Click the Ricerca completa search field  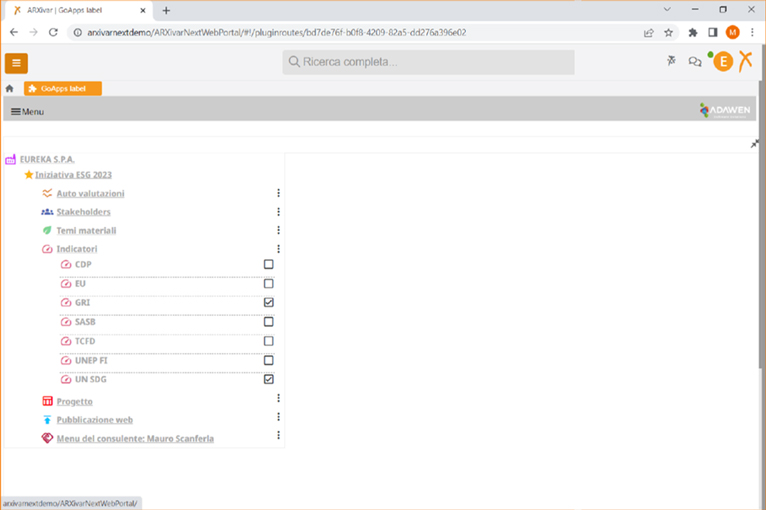[428, 62]
